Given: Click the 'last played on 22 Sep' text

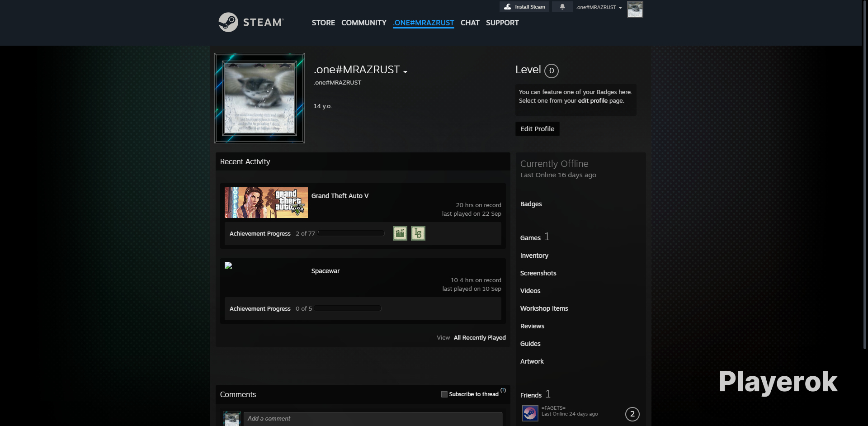Looking at the screenshot, I should [x=472, y=214].
